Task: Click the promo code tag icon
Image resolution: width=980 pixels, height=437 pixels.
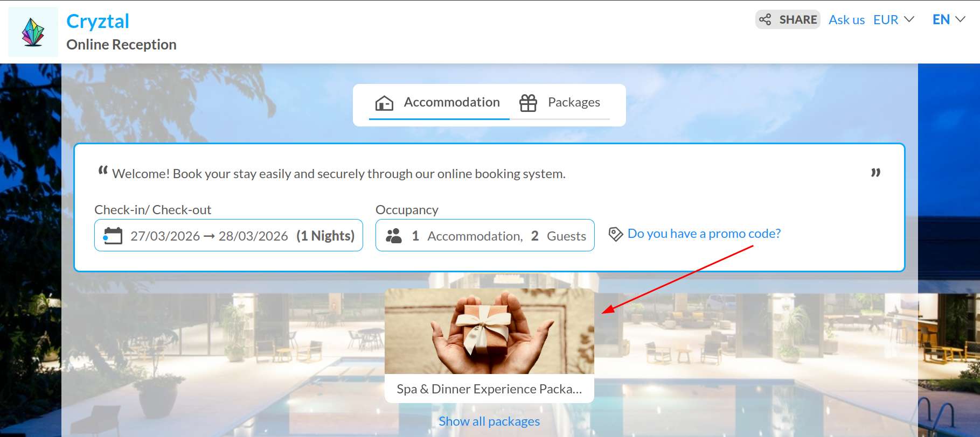Action: click(615, 234)
